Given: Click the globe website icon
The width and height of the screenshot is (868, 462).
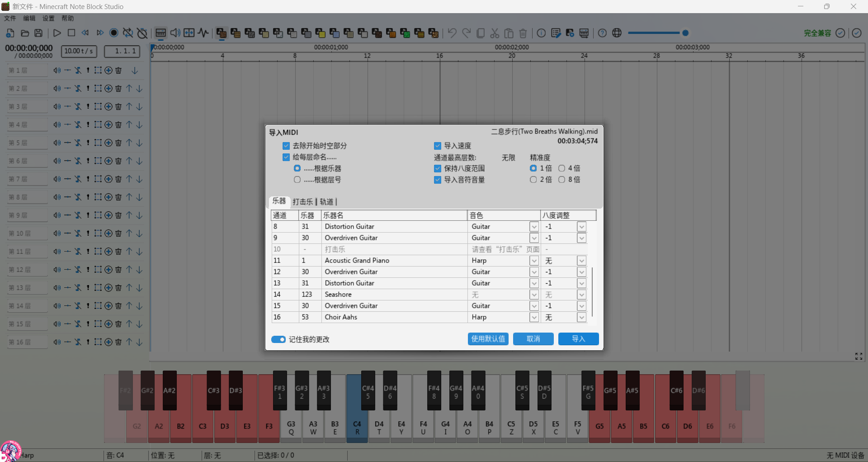Looking at the screenshot, I should click(617, 33).
